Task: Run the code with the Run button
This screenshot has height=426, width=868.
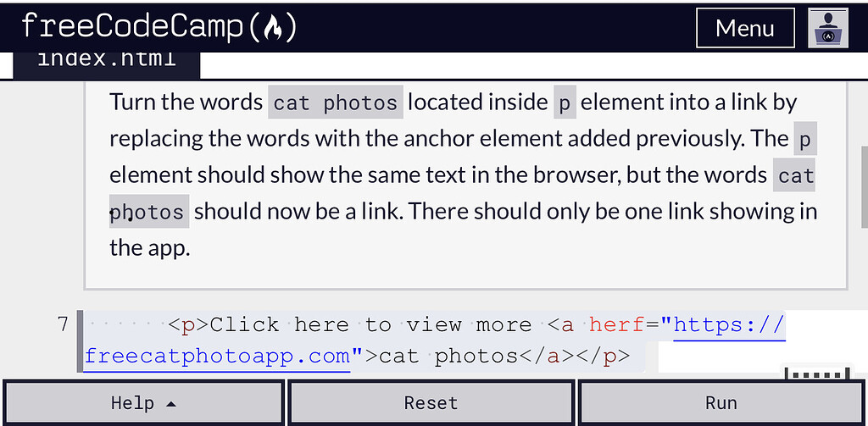Action: pos(721,403)
